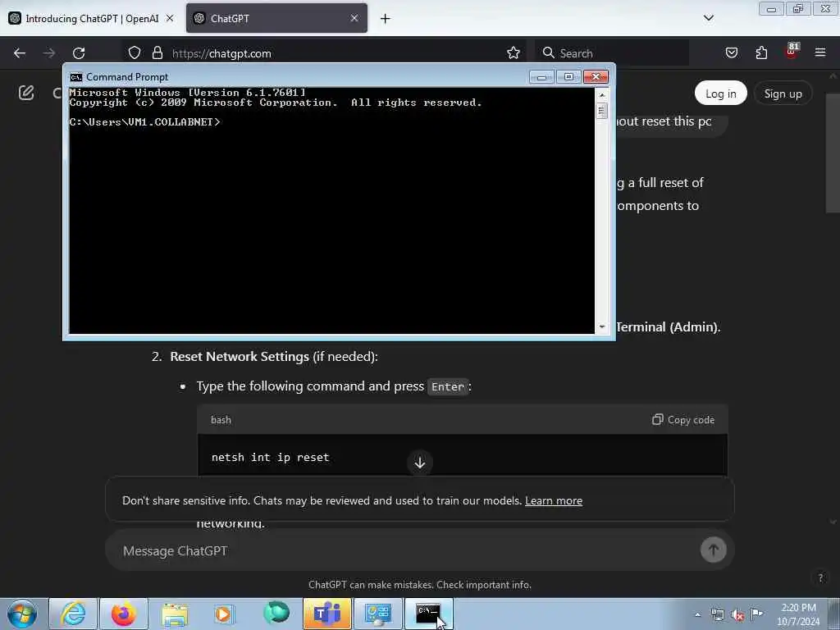Click the Command Prompt title bar icon
840x630 pixels.
tap(76, 77)
